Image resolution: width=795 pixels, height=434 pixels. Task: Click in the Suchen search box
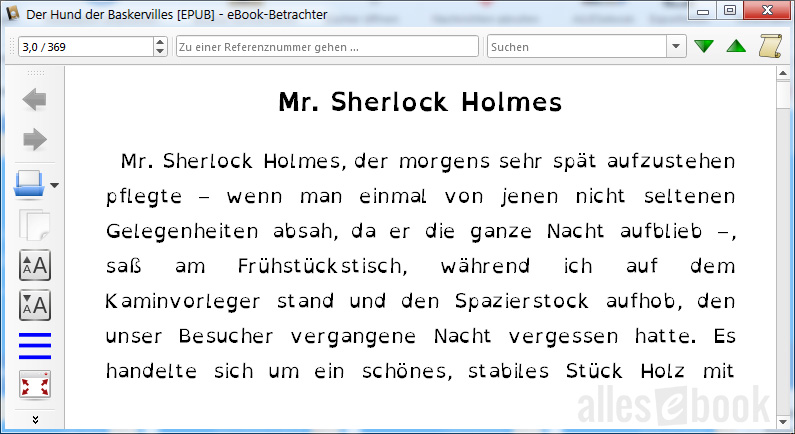(577, 47)
